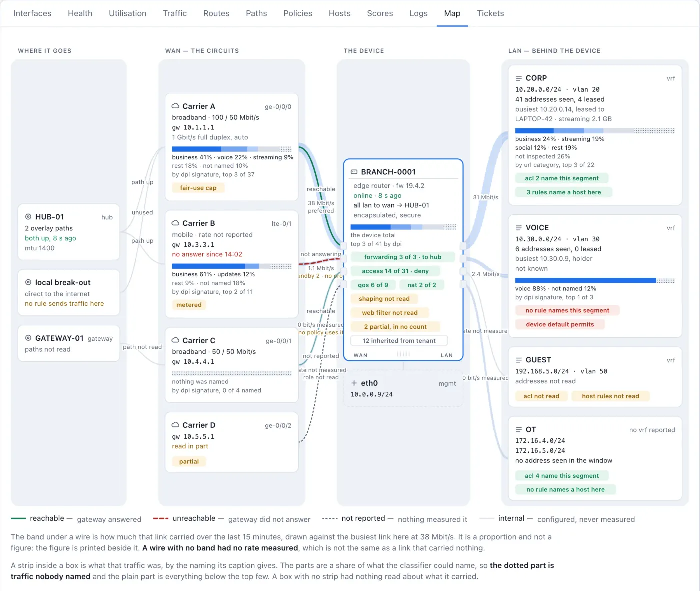700x591 pixels.
Task: Click the cloud icon beside Carrier D
Action: coord(175,425)
